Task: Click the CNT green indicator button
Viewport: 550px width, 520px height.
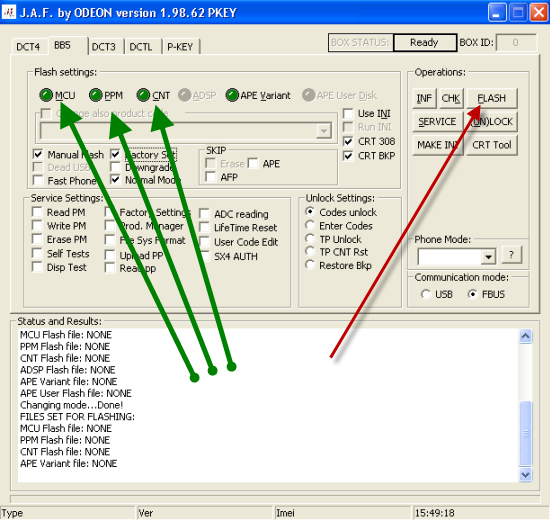Action: pos(143,95)
